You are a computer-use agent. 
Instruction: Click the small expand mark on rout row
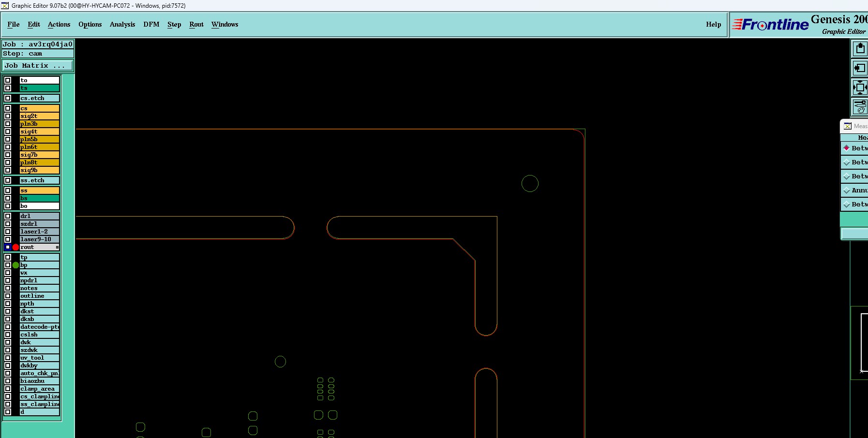click(57, 247)
